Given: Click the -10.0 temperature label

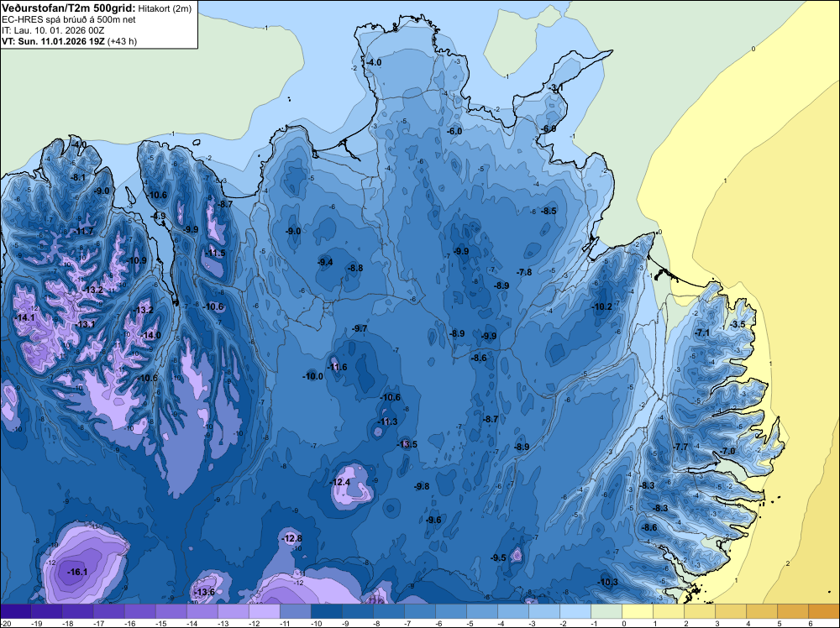Looking at the screenshot, I should 312,376.
